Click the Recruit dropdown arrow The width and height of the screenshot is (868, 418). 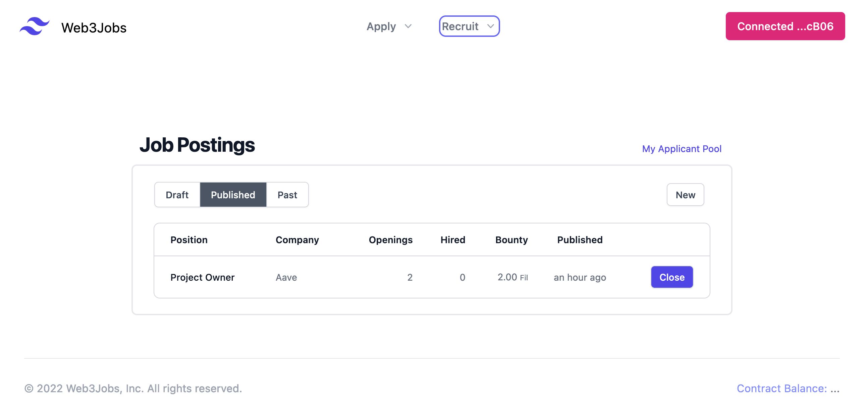489,25
